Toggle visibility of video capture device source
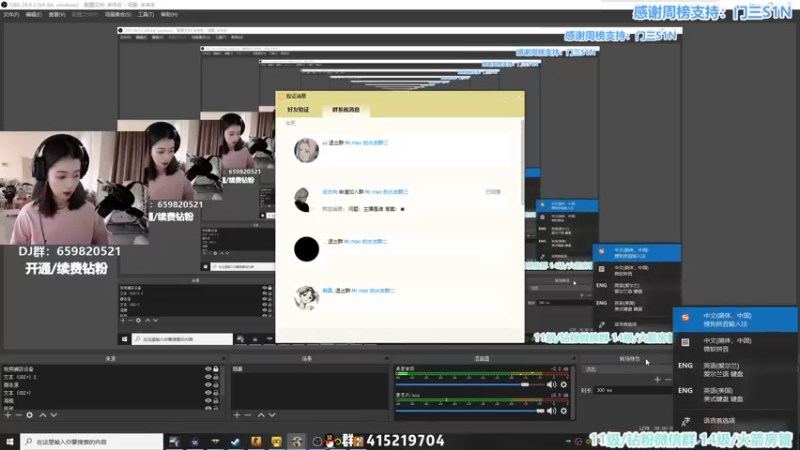The image size is (800, 450). [x=208, y=369]
